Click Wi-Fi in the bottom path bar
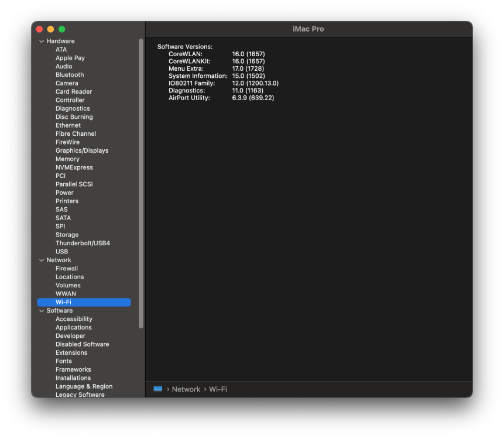504x439 pixels. click(218, 389)
